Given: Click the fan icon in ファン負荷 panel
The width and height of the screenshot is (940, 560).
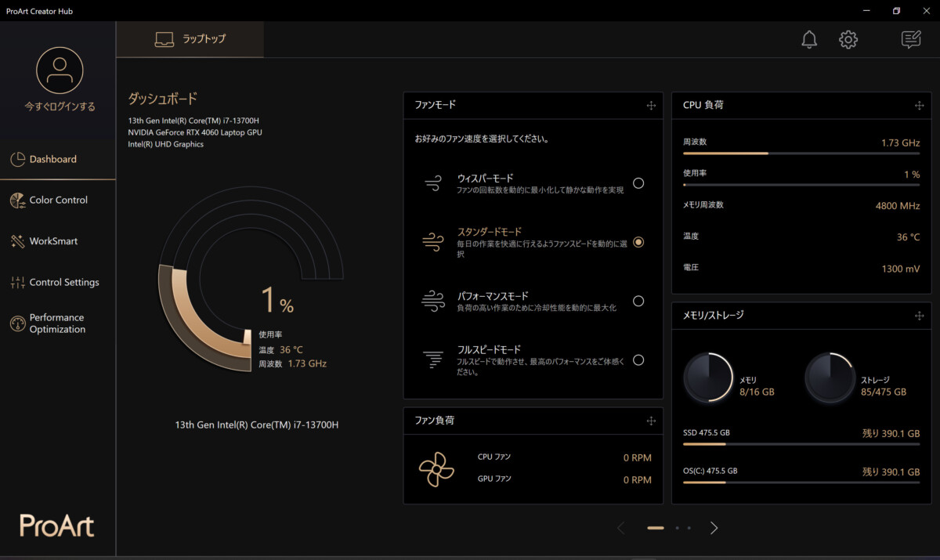Looking at the screenshot, I should [436, 468].
